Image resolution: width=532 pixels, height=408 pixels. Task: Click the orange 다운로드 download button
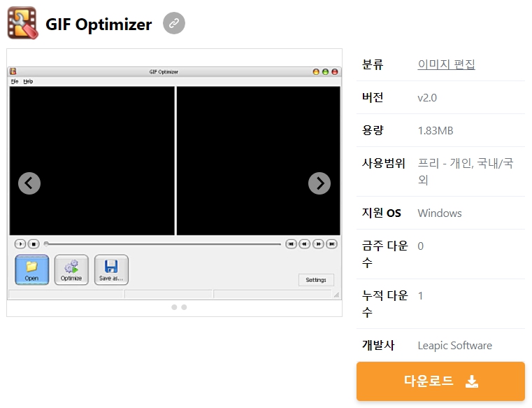(x=440, y=381)
